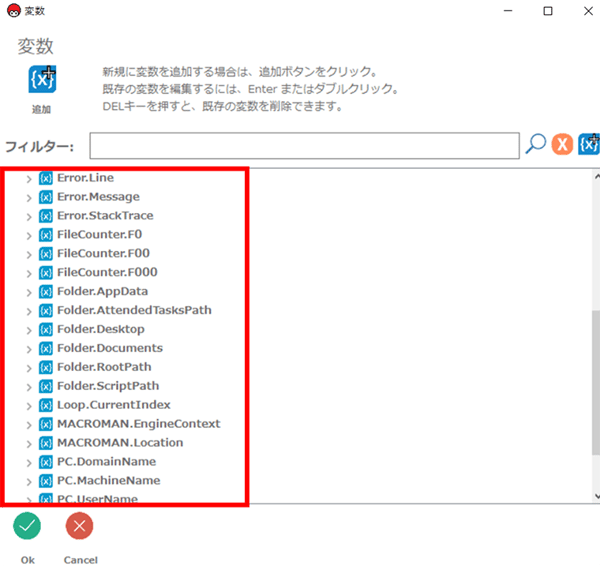Click the variable icon next to Folder.Desktop

[46, 329]
